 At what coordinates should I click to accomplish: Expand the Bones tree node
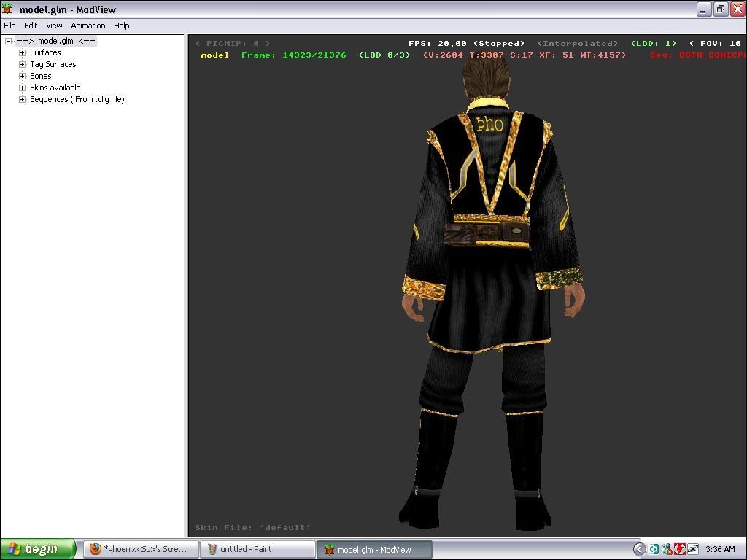pyautogui.click(x=23, y=76)
